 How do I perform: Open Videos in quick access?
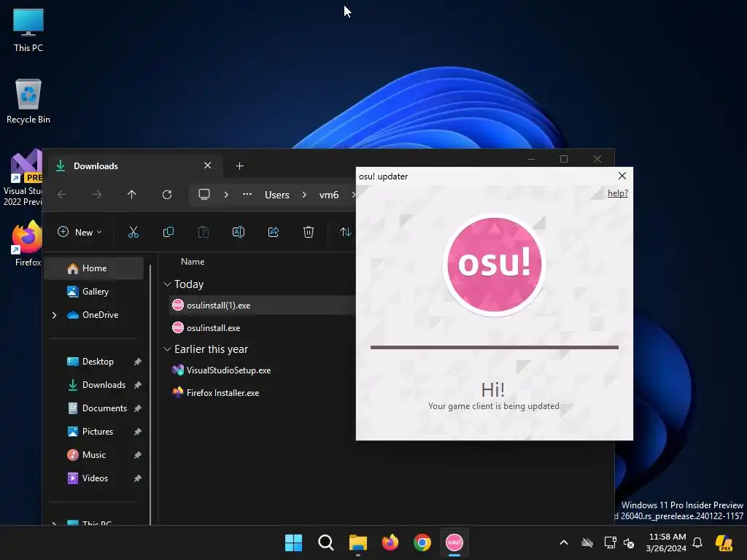[94, 478]
